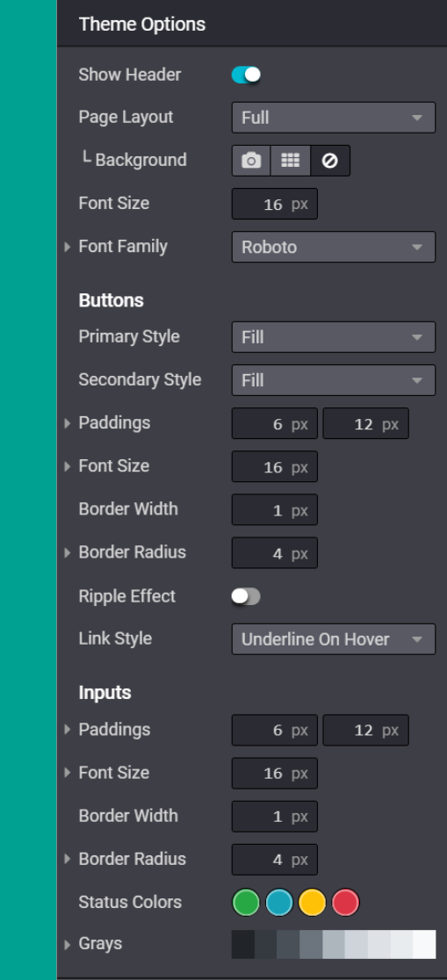Screen dimensions: 447x980
Task: Enable the Ripple Effect toggle
Action: point(246,596)
